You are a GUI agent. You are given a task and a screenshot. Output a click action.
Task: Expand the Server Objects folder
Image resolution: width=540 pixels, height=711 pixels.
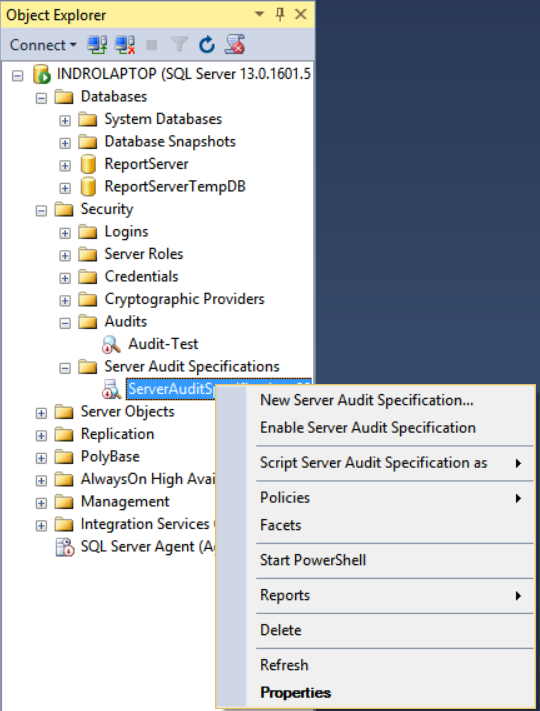(x=41, y=413)
